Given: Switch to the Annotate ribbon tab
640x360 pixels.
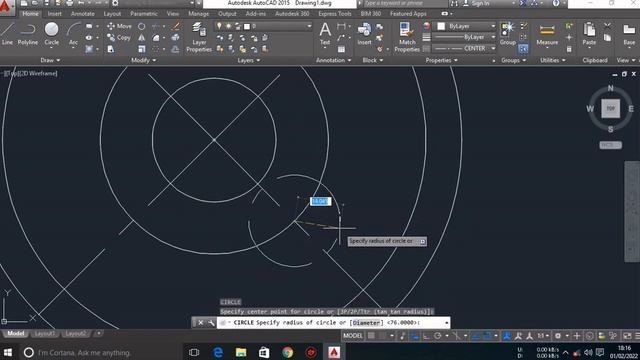Looking at the screenshot, I should pos(82,14).
